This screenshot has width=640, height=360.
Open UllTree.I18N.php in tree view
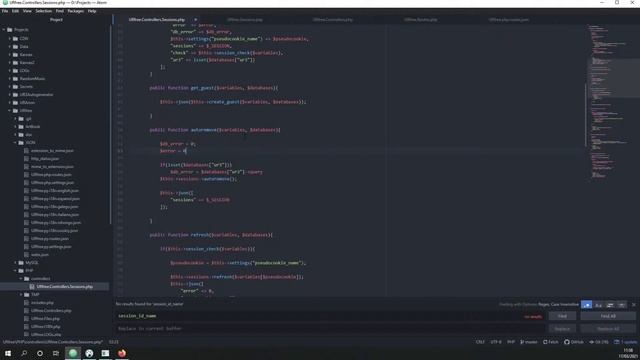coord(46,327)
